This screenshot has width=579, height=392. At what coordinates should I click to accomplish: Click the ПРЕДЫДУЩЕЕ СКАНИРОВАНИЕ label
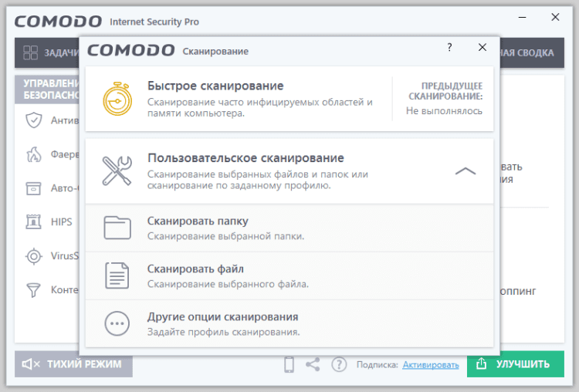445,91
